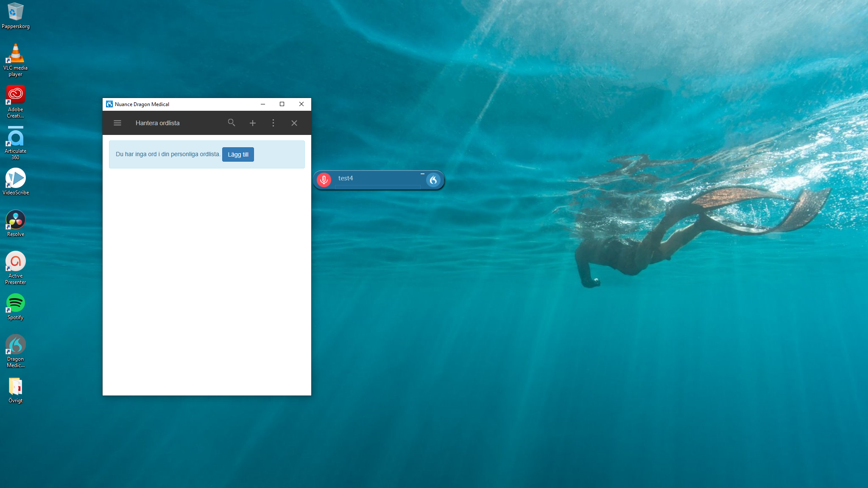Close the Hantera ordlista panel
Viewport: 868px width, 488px height.
(x=294, y=123)
